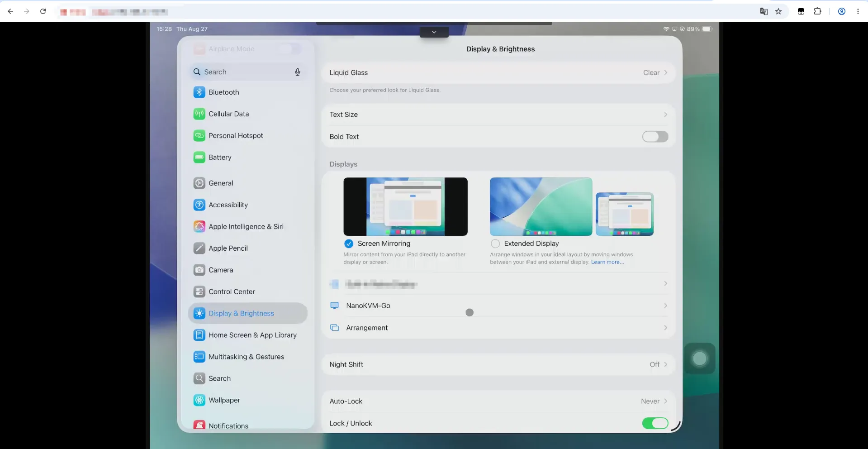Click the Home Screen & App Library icon
This screenshot has height=449, width=868.
pyautogui.click(x=199, y=335)
